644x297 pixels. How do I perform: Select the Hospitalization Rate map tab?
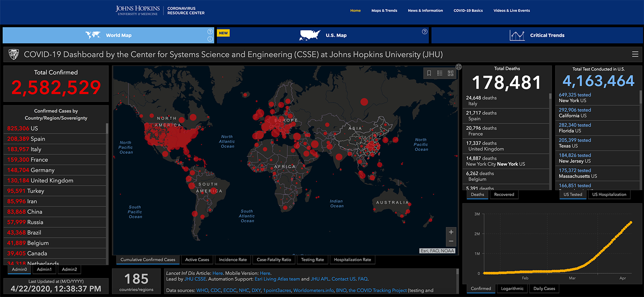(353, 259)
